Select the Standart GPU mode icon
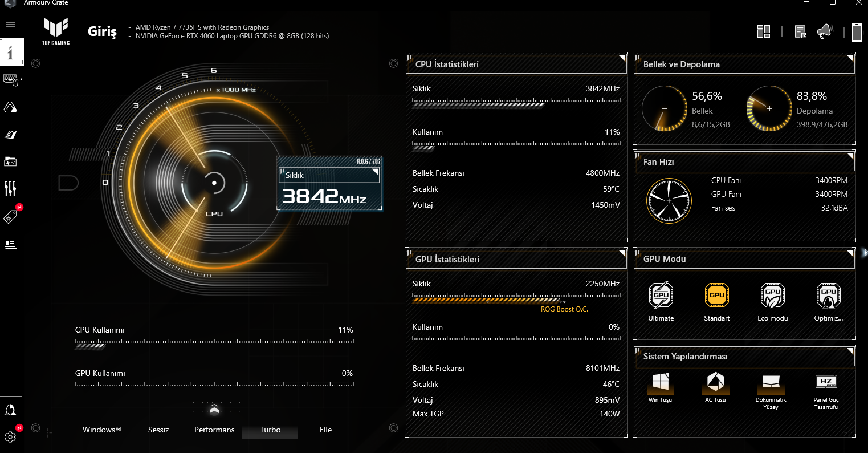This screenshot has width=868, height=453. [717, 296]
